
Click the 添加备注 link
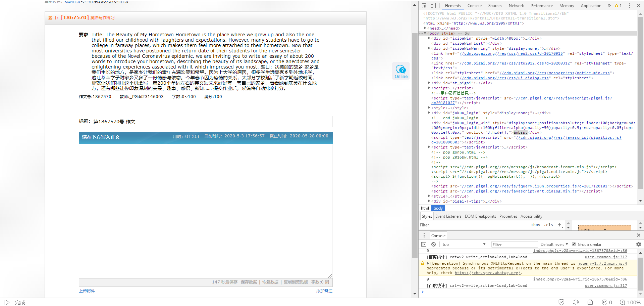(x=324, y=291)
